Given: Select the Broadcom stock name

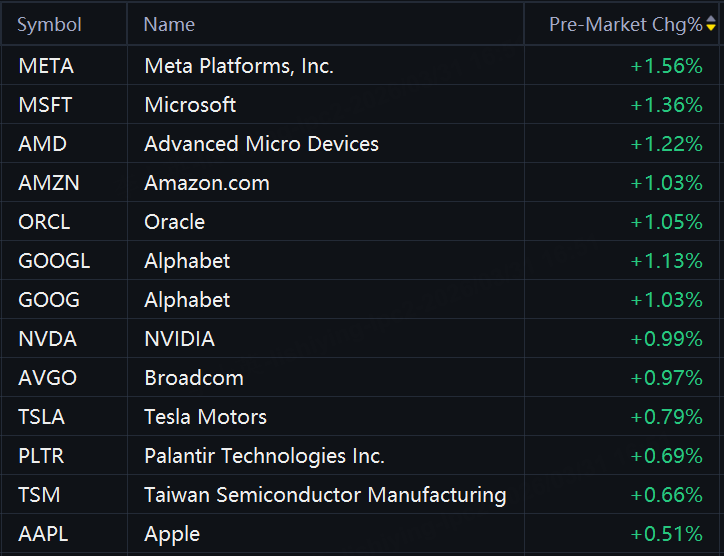Looking at the screenshot, I should pos(194,378).
